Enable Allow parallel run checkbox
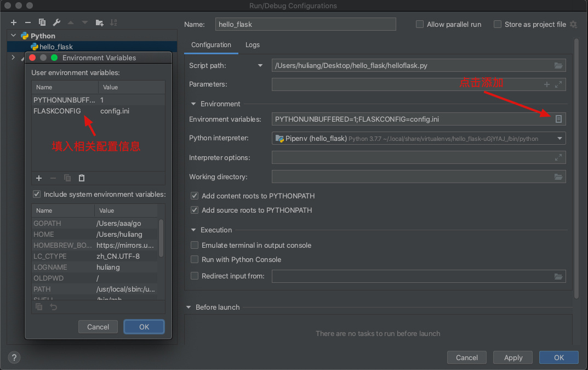The height and width of the screenshot is (370, 588). (420, 24)
